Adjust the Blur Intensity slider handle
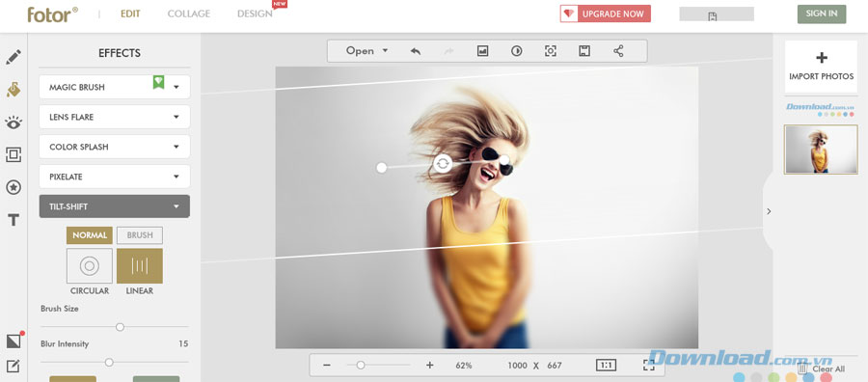Image resolution: width=868 pixels, height=382 pixels. tap(109, 362)
